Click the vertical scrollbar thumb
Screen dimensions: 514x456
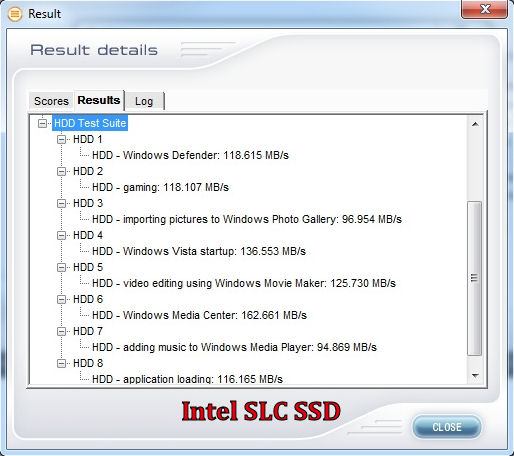click(x=475, y=278)
